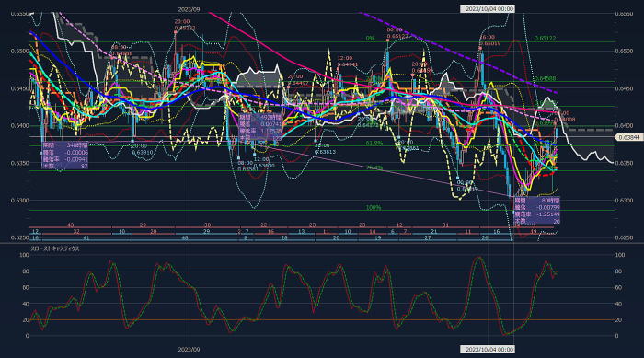Select the スローストキャスティクス indicator title

pos(55,248)
